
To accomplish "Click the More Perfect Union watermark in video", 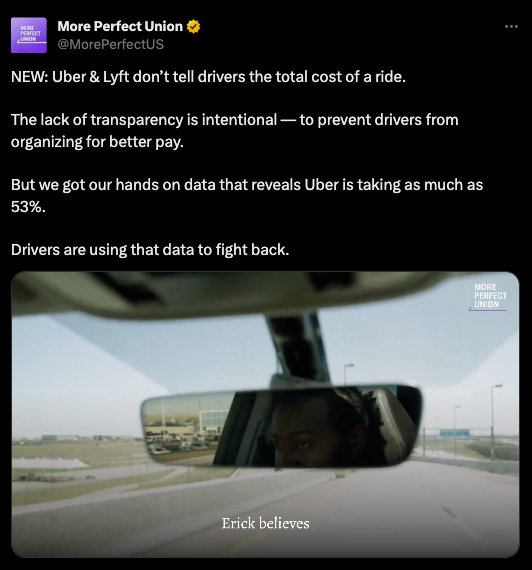I will click(488, 297).
